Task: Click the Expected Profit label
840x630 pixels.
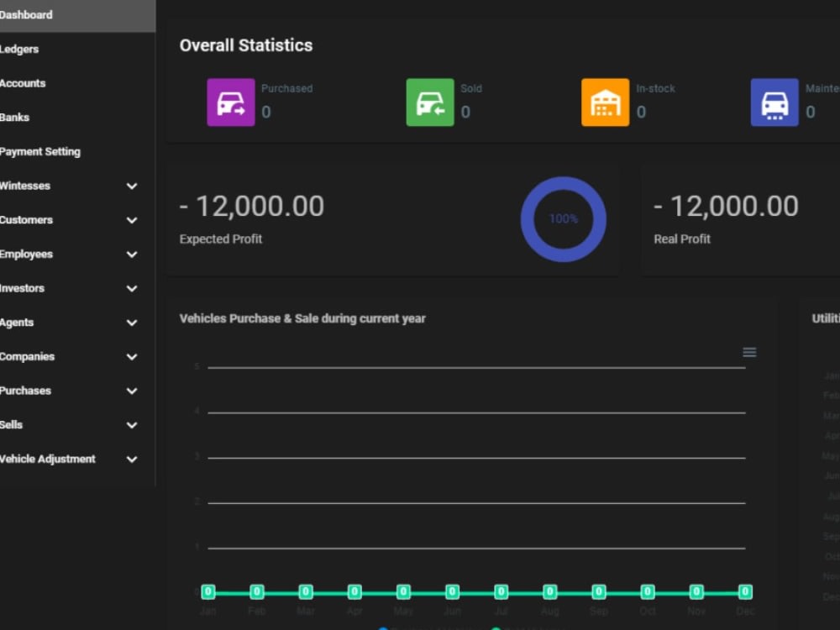Action: point(221,239)
